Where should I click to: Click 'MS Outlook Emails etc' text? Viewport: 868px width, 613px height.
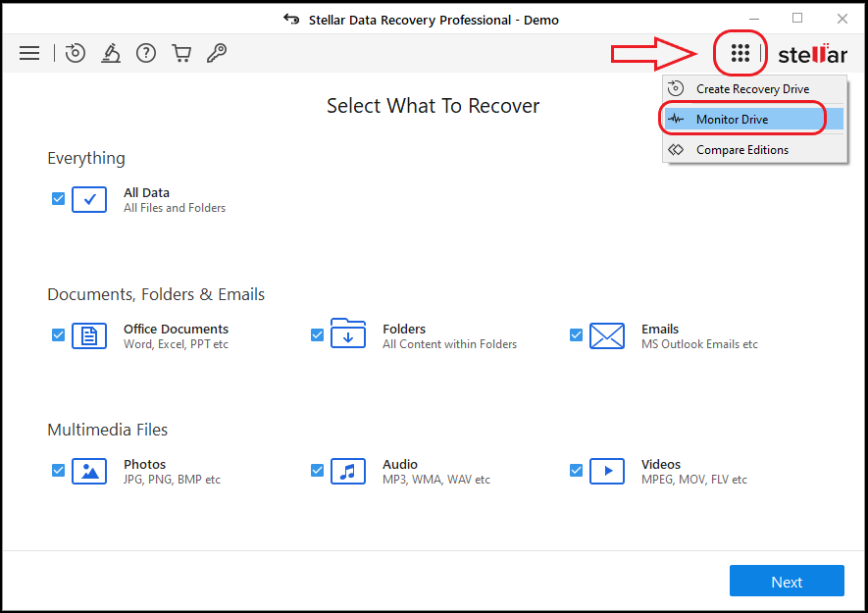click(x=699, y=344)
